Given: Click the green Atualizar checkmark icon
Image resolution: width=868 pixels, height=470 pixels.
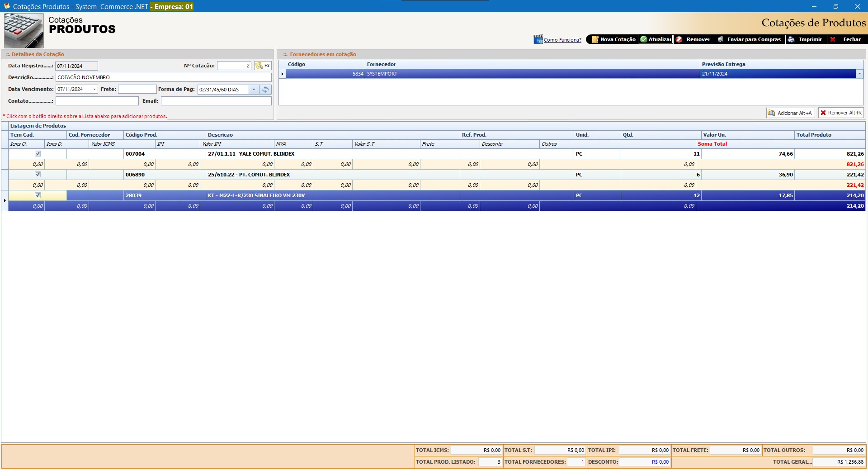Looking at the screenshot, I should pyautogui.click(x=644, y=39).
